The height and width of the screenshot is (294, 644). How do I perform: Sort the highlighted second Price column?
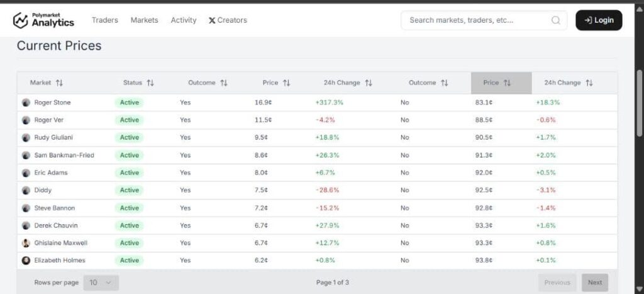pos(508,82)
